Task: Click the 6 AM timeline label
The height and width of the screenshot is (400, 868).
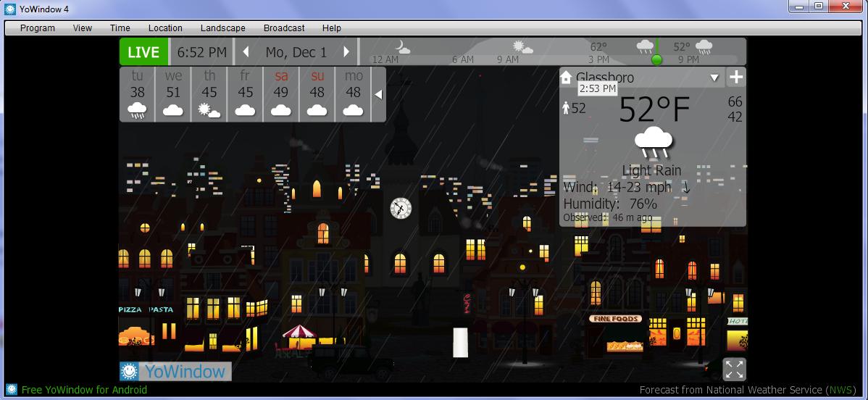Action: pyautogui.click(x=462, y=60)
